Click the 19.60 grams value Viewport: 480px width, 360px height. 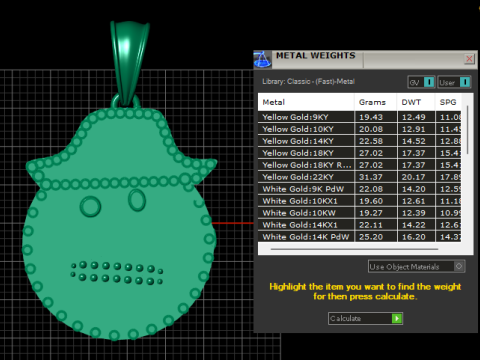click(371, 201)
